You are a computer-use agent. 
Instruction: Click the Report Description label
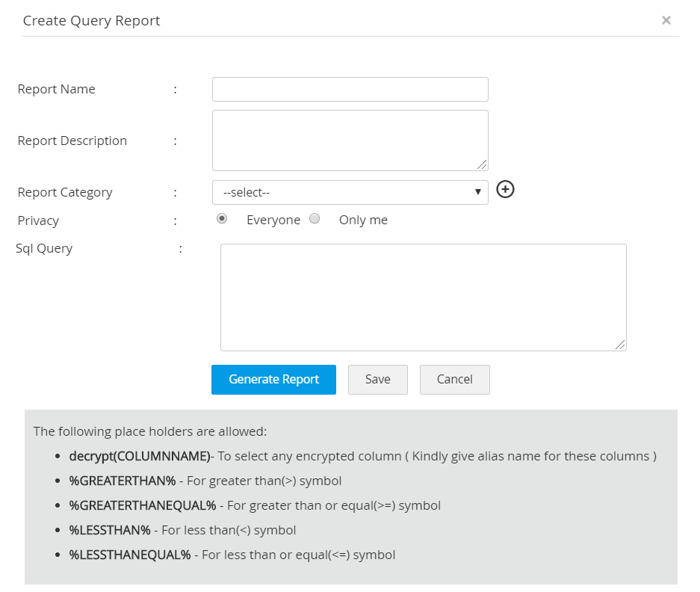pos(72,141)
